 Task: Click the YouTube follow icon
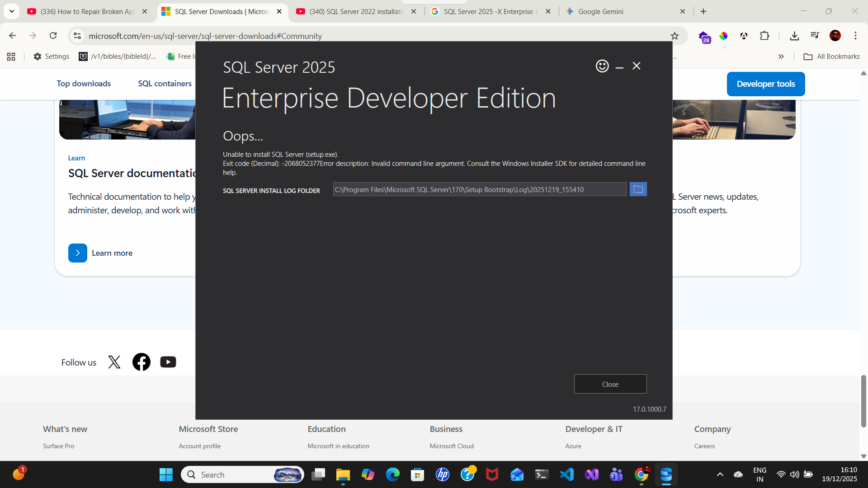click(x=168, y=362)
